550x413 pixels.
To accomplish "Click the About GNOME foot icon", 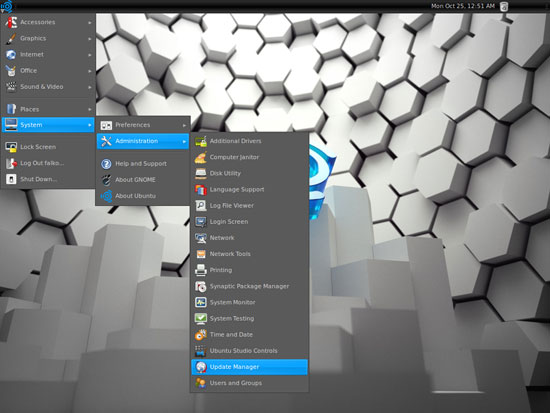I will coord(106,180).
